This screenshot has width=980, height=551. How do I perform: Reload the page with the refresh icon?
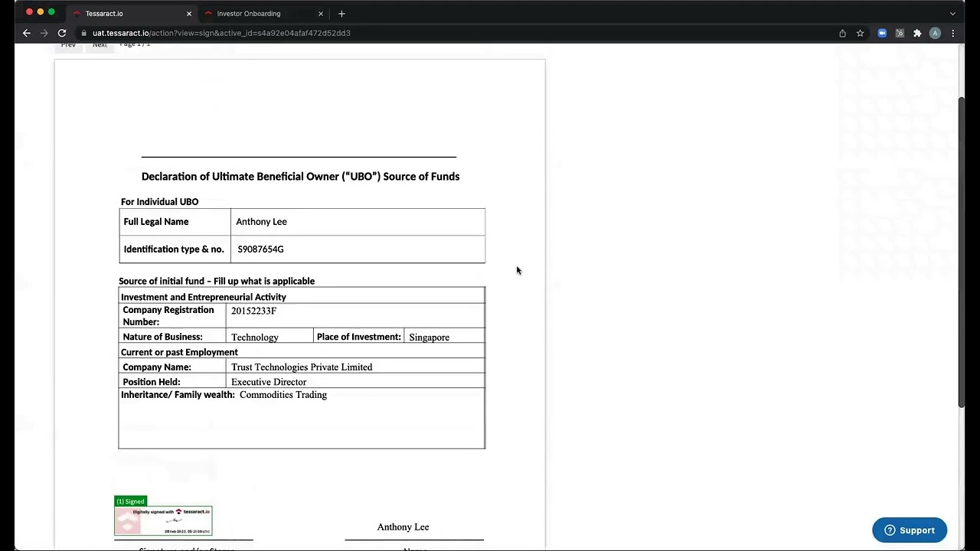pyautogui.click(x=62, y=33)
